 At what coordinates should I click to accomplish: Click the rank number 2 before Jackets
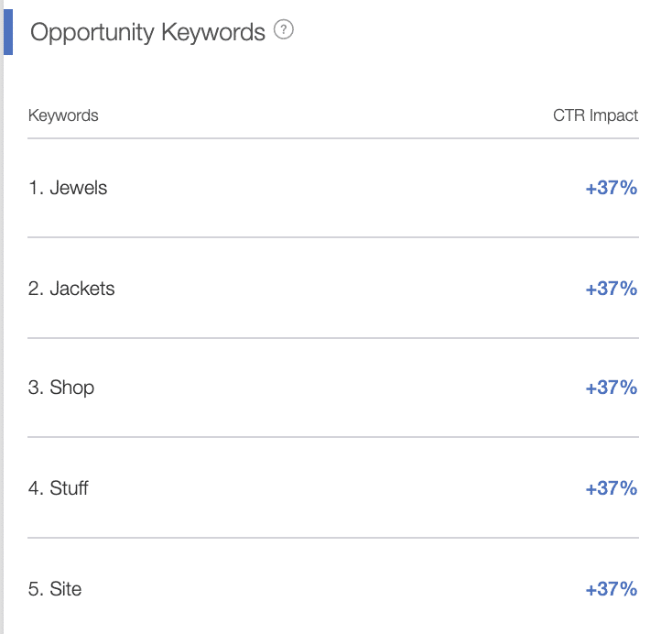(36, 289)
